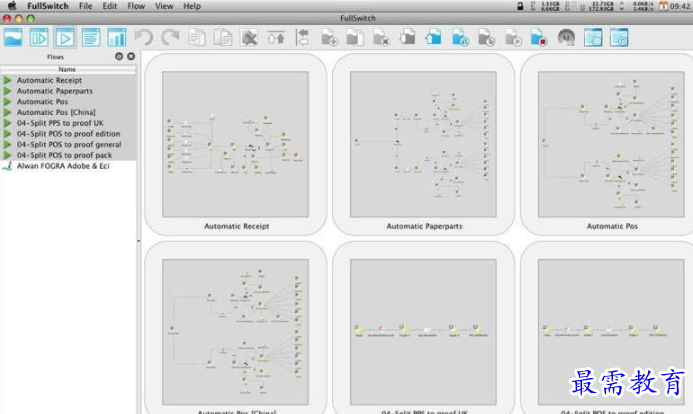
Task: Select Automatic Pos [China] flow row
Action: point(68,112)
